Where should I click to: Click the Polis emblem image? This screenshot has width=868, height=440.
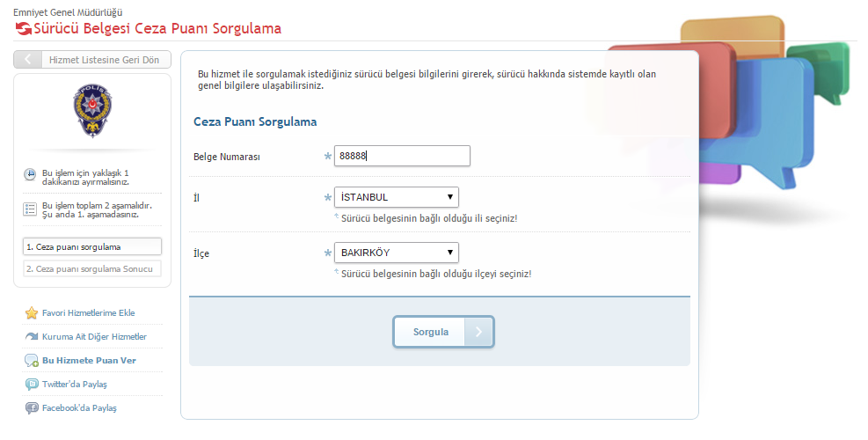point(92,110)
